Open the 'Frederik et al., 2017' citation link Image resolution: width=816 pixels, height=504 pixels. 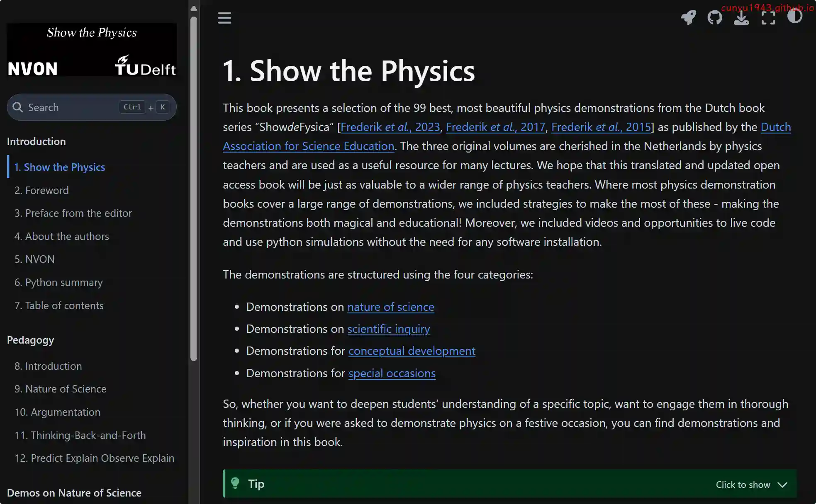(495, 127)
